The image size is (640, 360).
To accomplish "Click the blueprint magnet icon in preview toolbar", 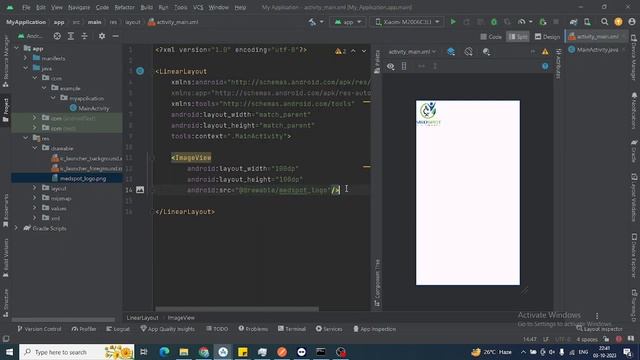I will coord(404,66).
